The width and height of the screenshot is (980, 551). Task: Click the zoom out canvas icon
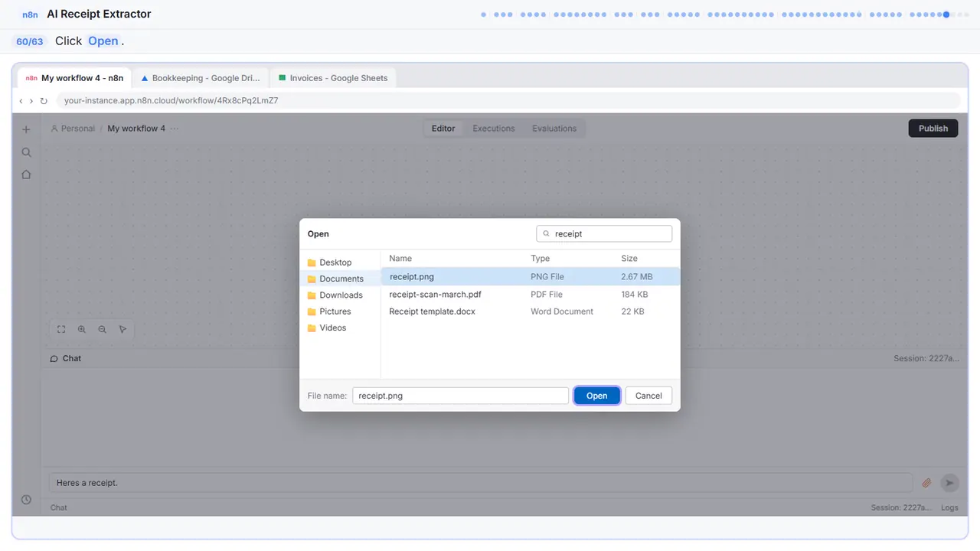pos(103,329)
